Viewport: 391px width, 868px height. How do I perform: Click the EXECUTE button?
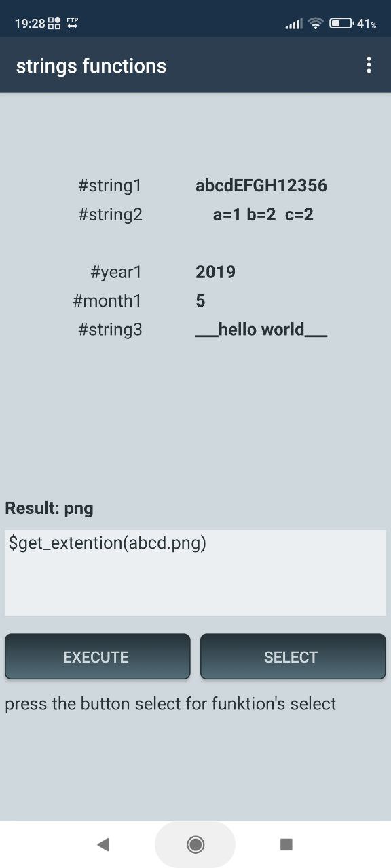[97, 656]
